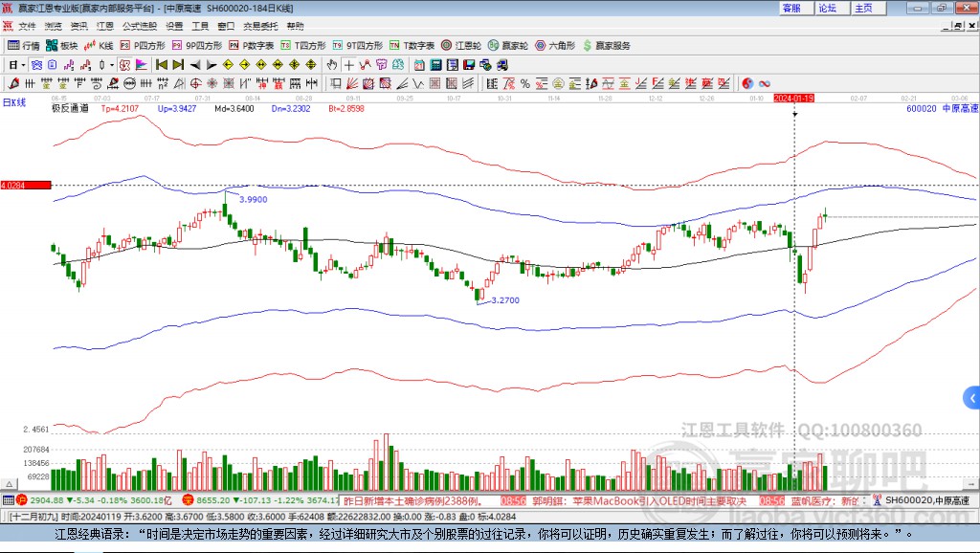The width and height of the screenshot is (980, 553).
Task: Click the 论坛 forum button
Action: [827, 8]
